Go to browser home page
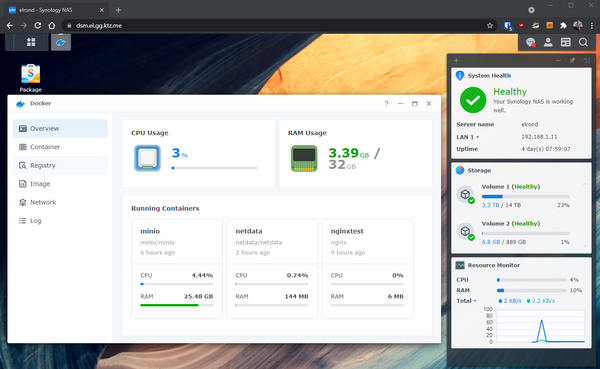Screen dimensions: 600x369 52,26
